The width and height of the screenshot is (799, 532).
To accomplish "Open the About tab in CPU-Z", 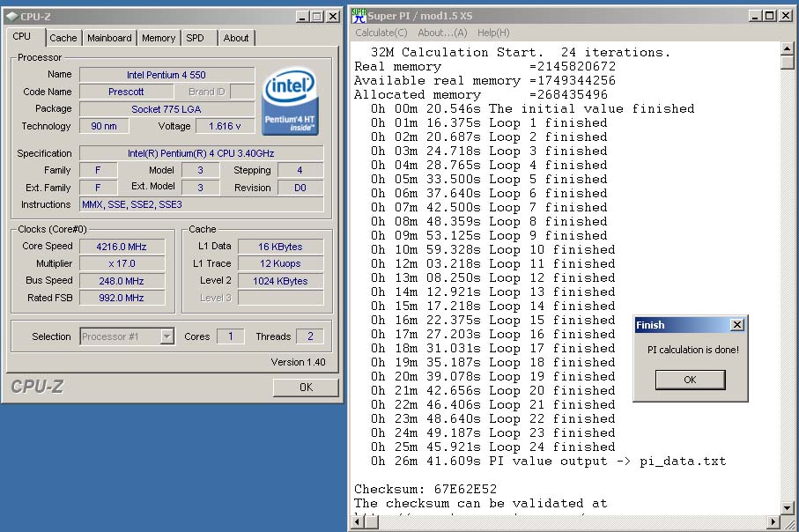I will [236, 38].
